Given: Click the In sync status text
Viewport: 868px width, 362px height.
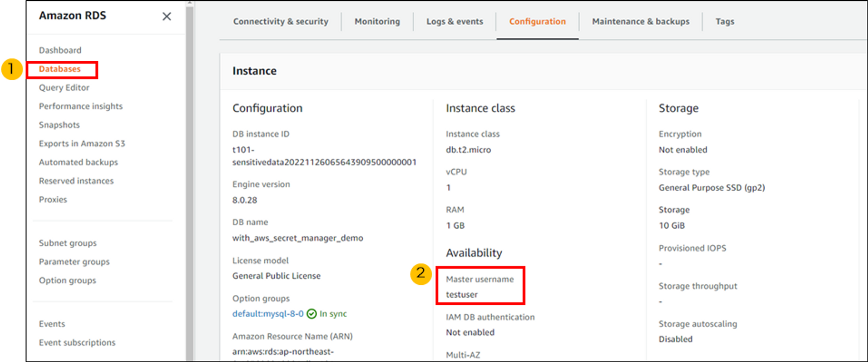Looking at the screenshot, I should (333, 314).
